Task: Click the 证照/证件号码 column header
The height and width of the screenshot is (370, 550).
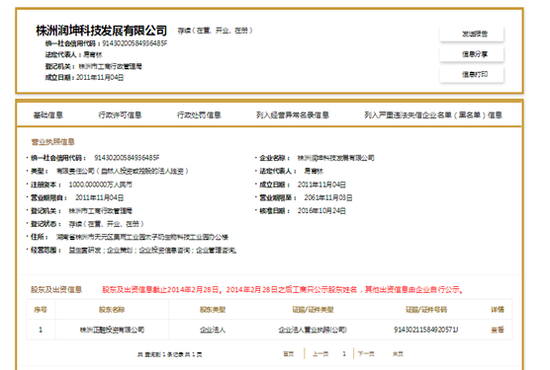Action: click(x=426, y=310)
